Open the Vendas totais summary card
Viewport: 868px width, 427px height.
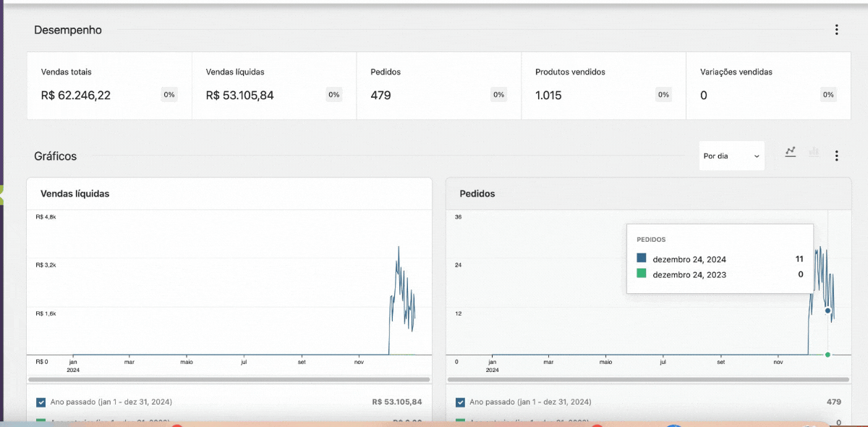(x=109, y=85)
